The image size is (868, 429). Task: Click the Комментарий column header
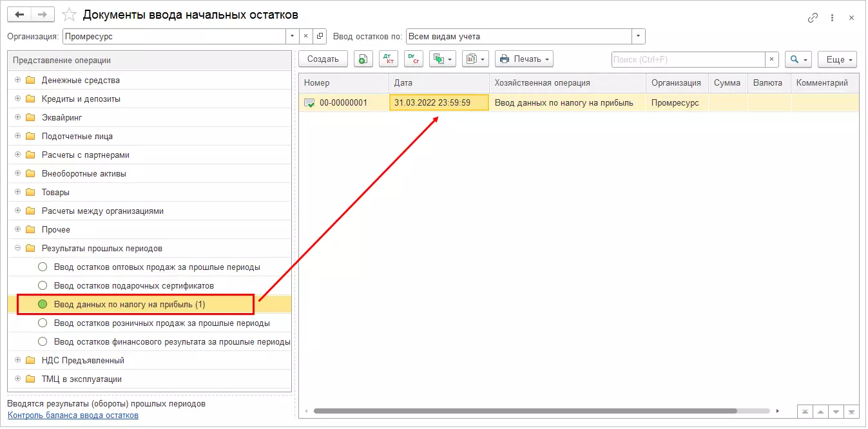[825, 83]
